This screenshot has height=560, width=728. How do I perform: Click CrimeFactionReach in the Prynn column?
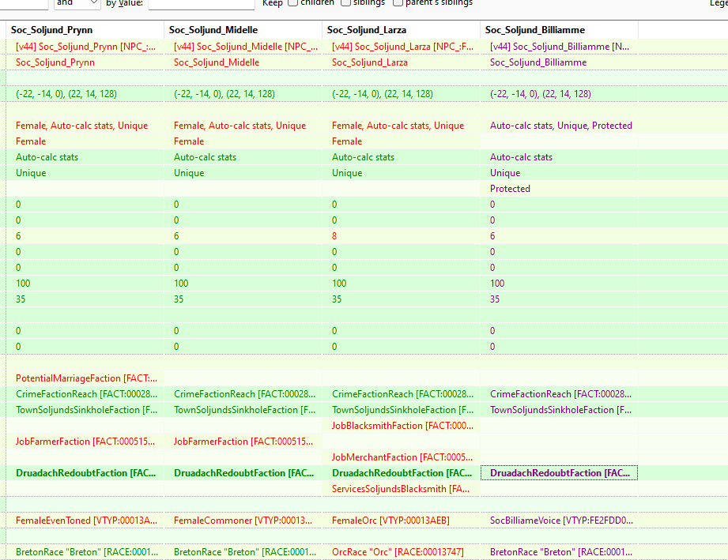(85, 394)
